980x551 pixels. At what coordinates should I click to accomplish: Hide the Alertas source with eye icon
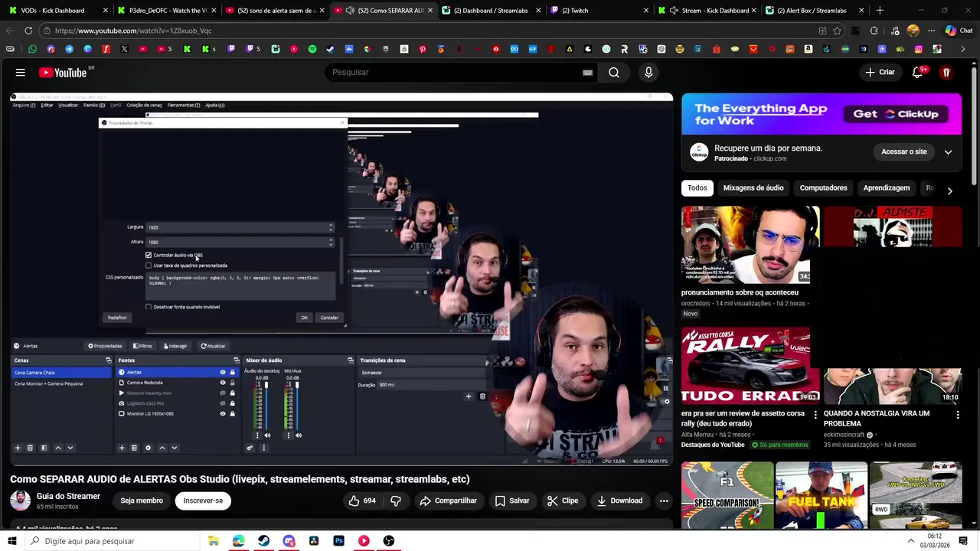[223, 373]
